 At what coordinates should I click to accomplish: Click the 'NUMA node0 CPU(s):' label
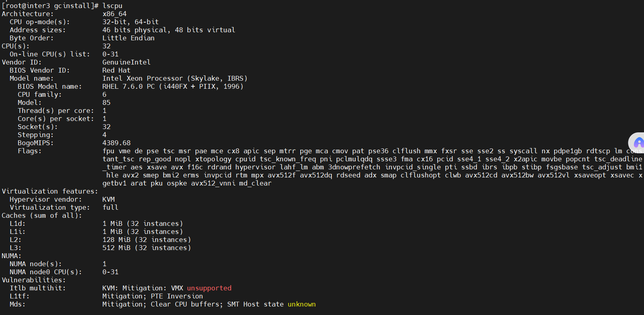tap(46, 272)
